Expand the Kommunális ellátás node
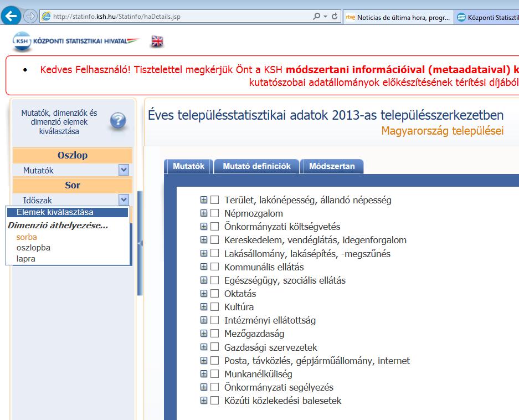This screenshot has width=519, height=420. coord(204,267)
